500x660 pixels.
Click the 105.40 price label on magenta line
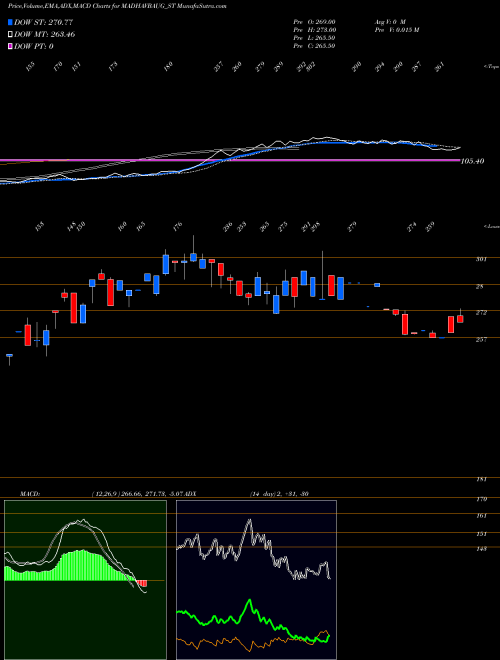click(x=473, y=161)
